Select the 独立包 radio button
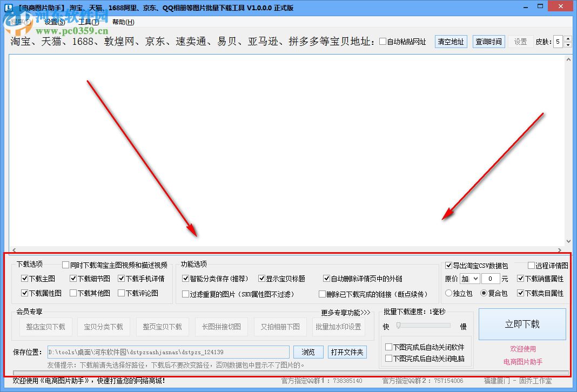 [447, 292]
